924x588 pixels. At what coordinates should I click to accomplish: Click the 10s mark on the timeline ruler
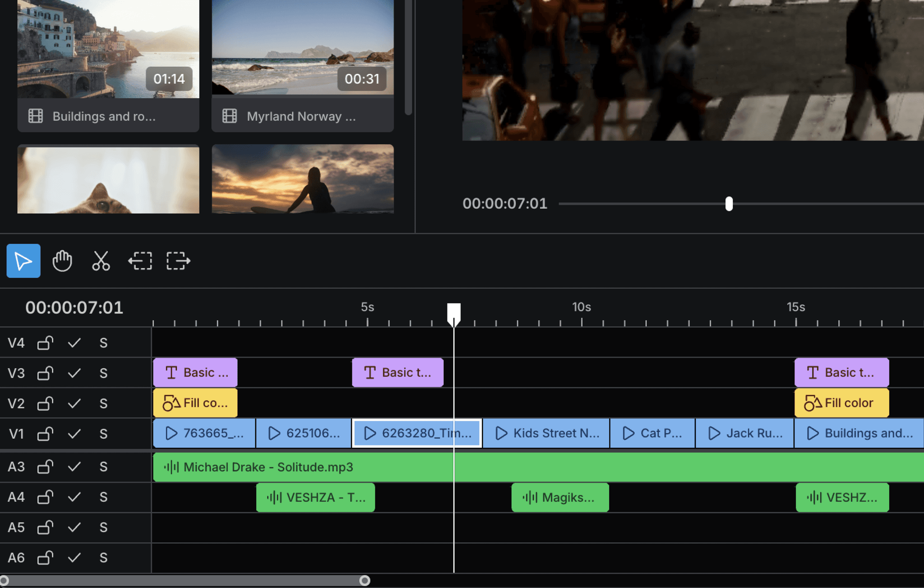point(582,307)
